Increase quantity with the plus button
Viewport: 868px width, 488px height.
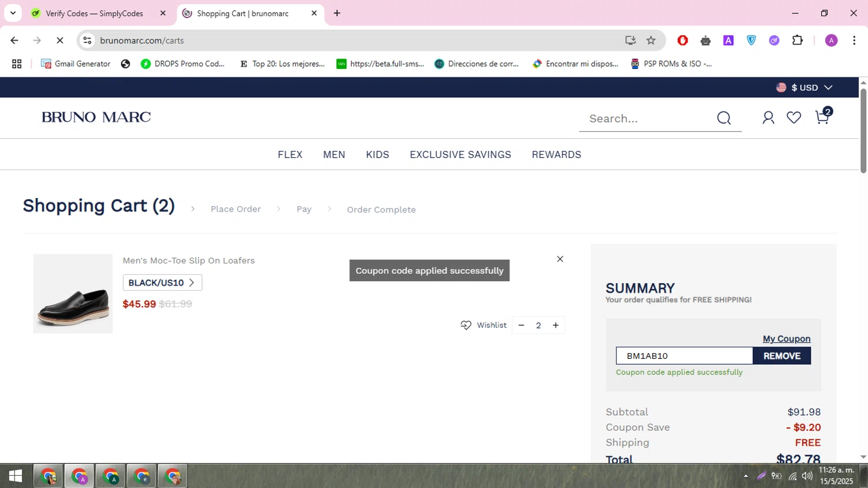click(x=556, y=325)
